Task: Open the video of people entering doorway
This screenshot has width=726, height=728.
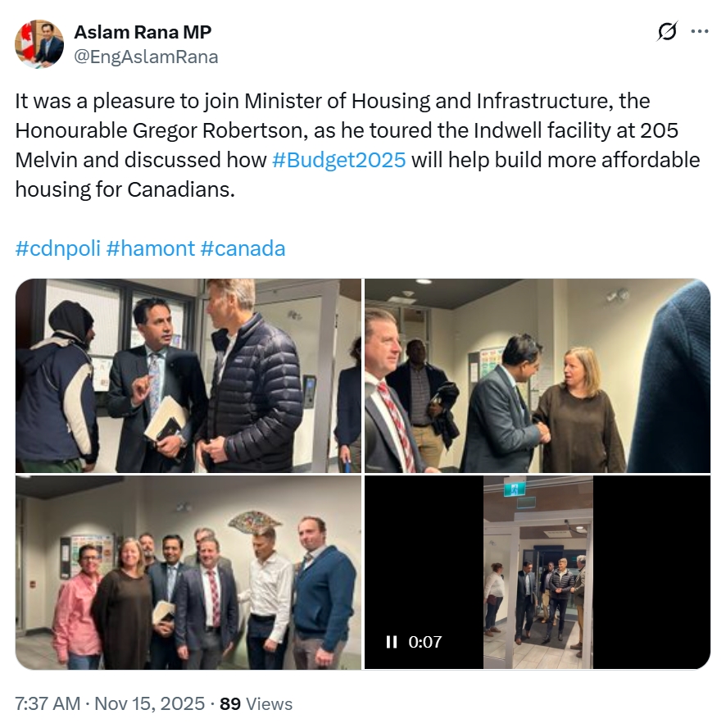Action: click(538, 572)
